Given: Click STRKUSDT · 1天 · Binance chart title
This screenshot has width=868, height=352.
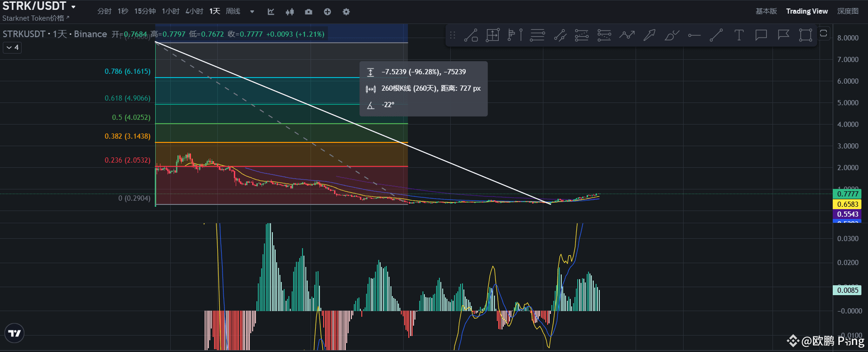Looking at the screenshot, I should [x=55, y=34].
